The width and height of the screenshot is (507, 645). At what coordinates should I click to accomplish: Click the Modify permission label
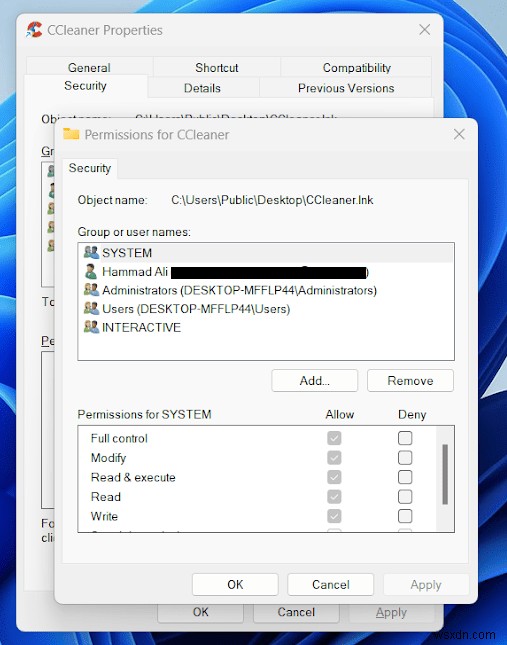109,458
